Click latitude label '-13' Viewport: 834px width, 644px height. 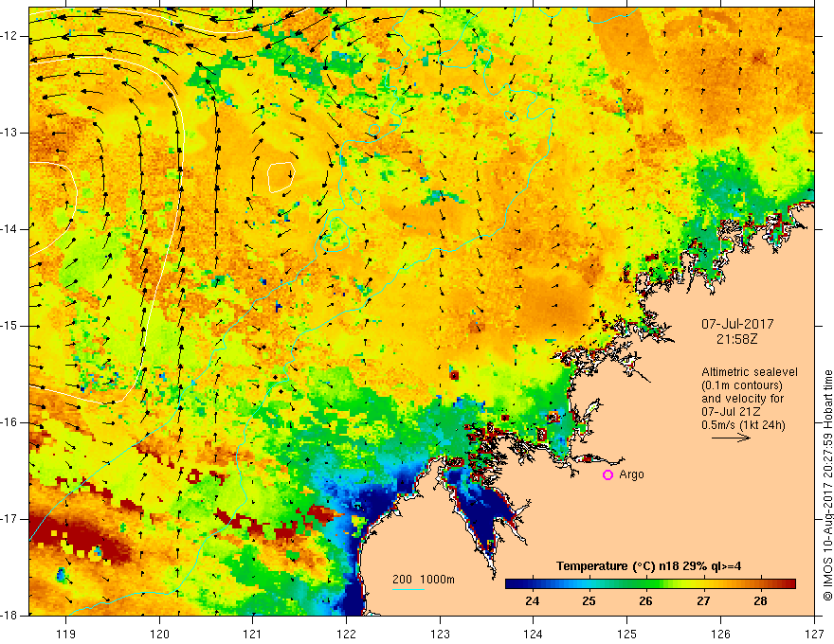10,133
